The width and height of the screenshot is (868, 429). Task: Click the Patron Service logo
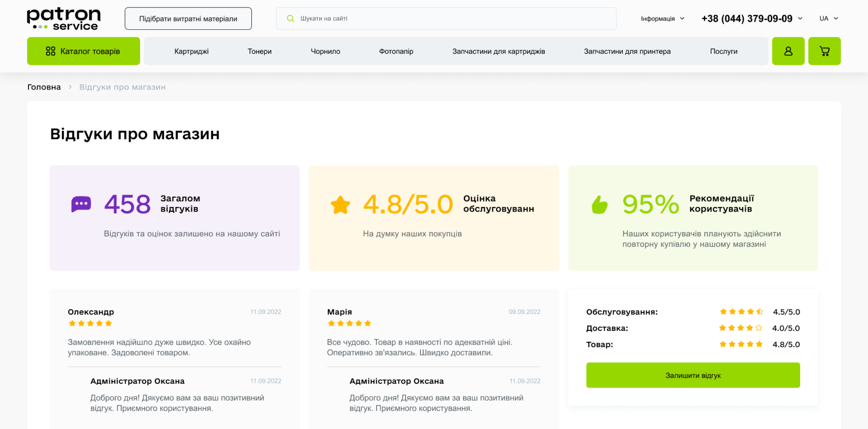coord(64,19)
